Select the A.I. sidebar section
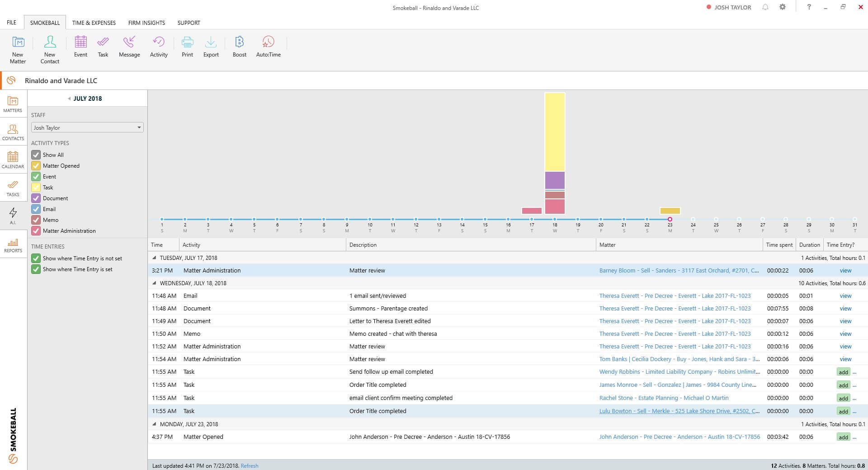The image size is (868, 470). click(x=13, y=216)
